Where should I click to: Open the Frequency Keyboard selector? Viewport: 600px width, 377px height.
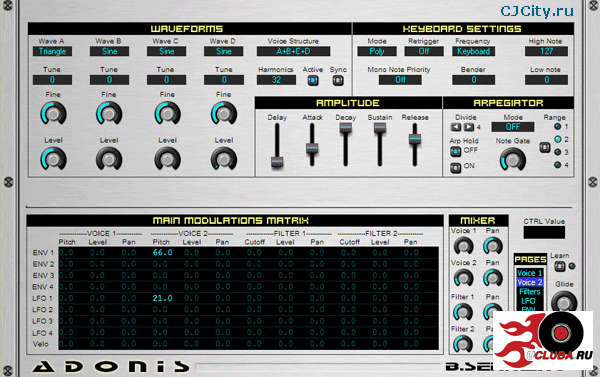tap(474, 51)
